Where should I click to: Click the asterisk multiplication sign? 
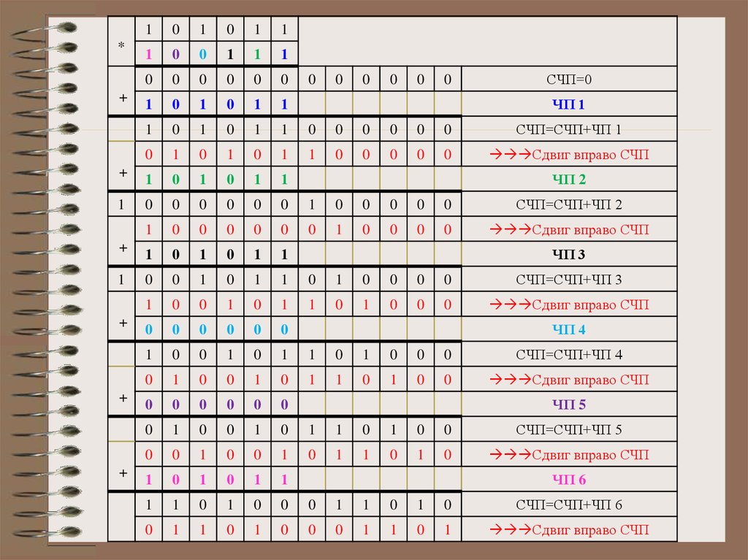click(x=122, y=43)
